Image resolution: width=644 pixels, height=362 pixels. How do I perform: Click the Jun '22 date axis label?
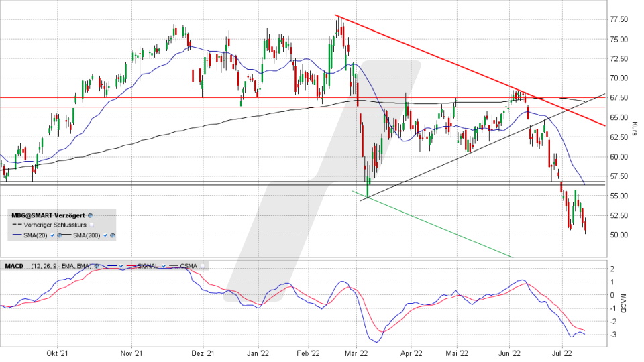coord(510,353)
